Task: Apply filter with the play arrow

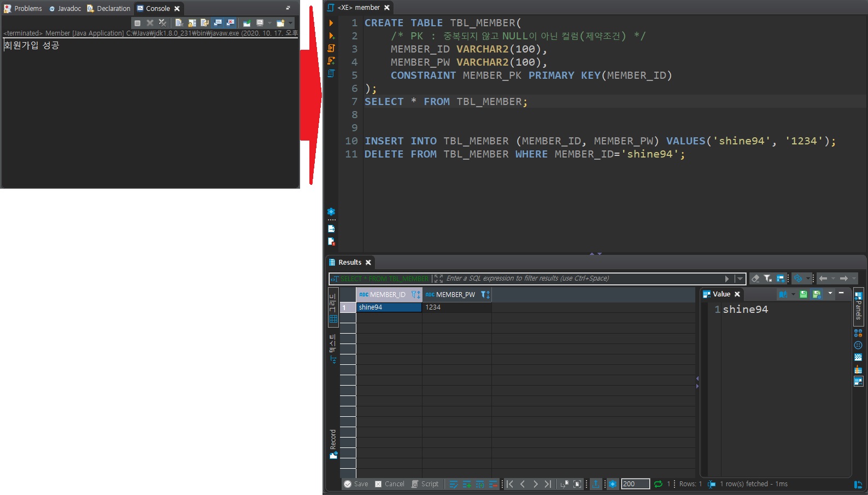Action: pyautogui.click(x=727, y=279)
